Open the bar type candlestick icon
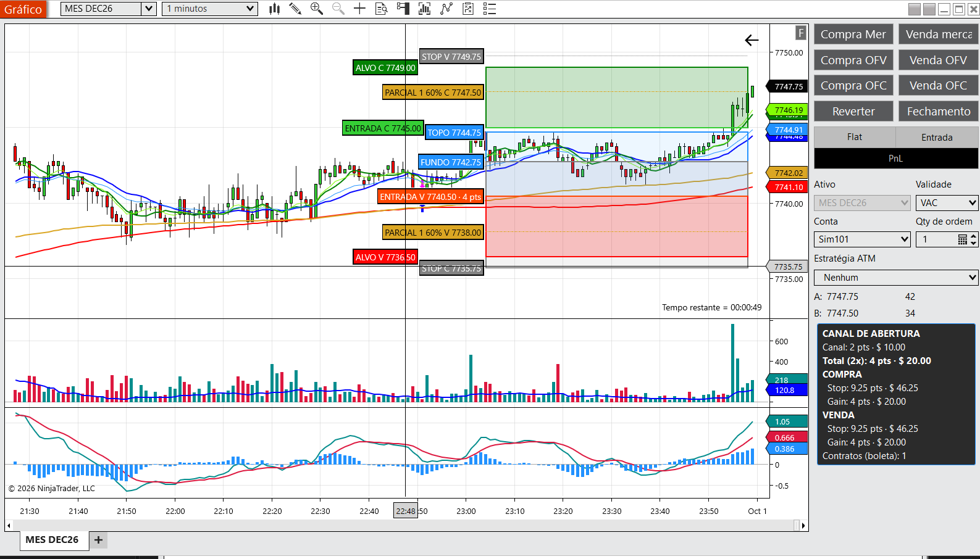The image size is (980, 559). (275, 9)
